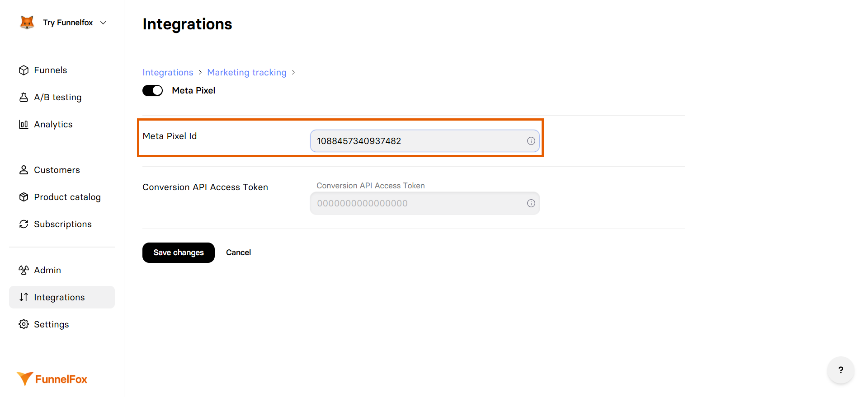Screen dimensions: 868x397
Task: Click info icon in Meta Pixel Id field
Action: coord(531,141)
